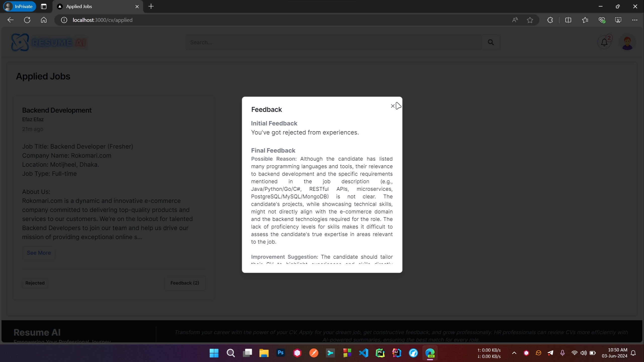The height and width of the screenshot is (362, 644).
Task: Expand the browser settings three-dot menu
Action: click(635, 20)
